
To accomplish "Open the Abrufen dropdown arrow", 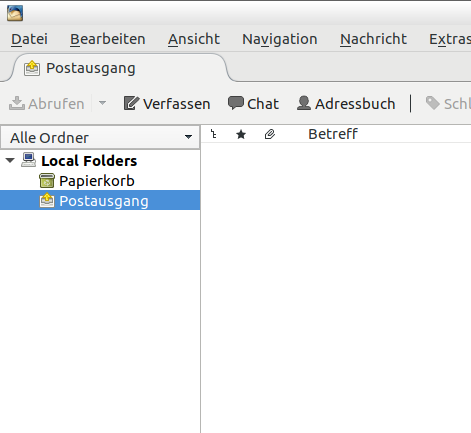I will pos(102,103).
